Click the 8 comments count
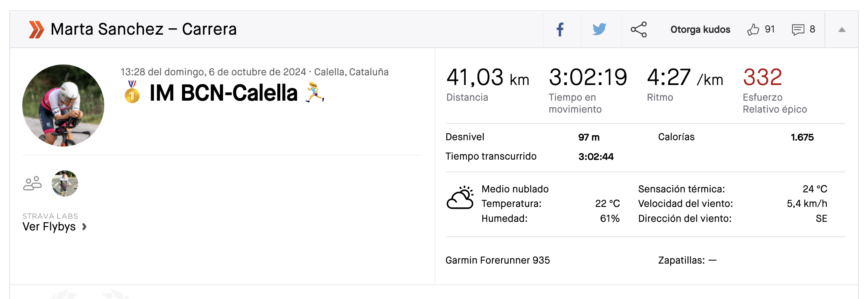 [x=812, y=29]
